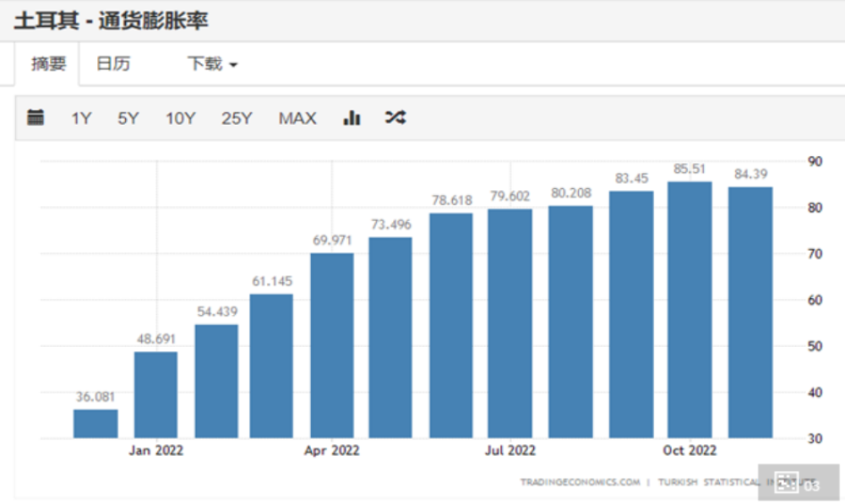Choose the 25Y time range
This screenshot has width=845, height=504.
click(237, 118)
